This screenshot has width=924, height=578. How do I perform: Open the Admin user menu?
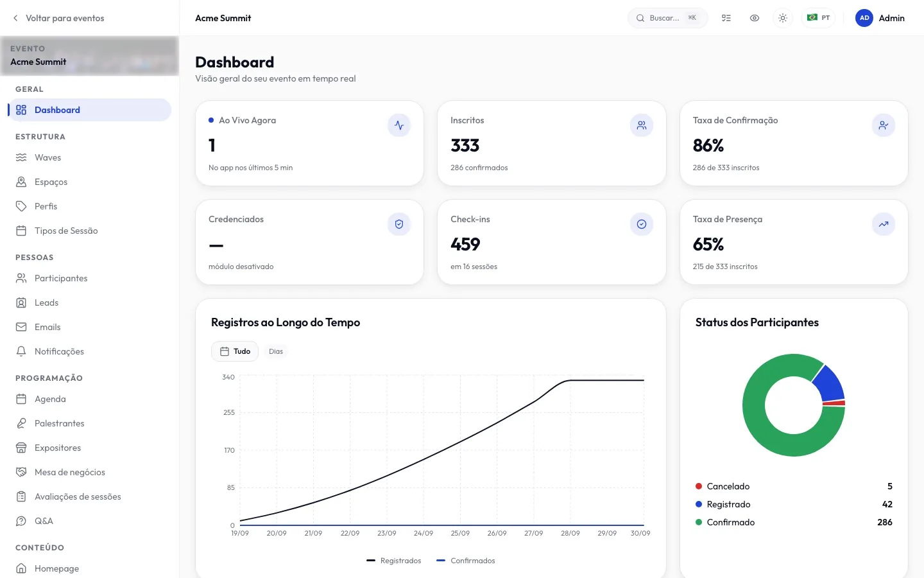coord(880,18)
